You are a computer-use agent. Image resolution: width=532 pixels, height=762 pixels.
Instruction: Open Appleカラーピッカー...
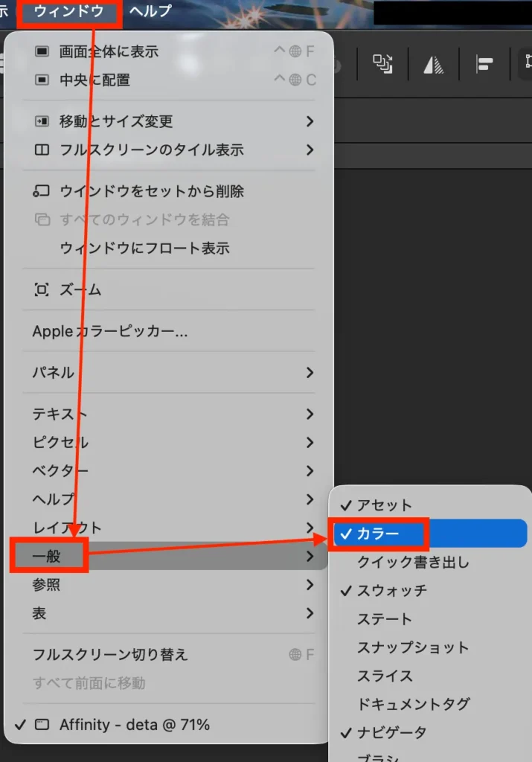[169, 331]
